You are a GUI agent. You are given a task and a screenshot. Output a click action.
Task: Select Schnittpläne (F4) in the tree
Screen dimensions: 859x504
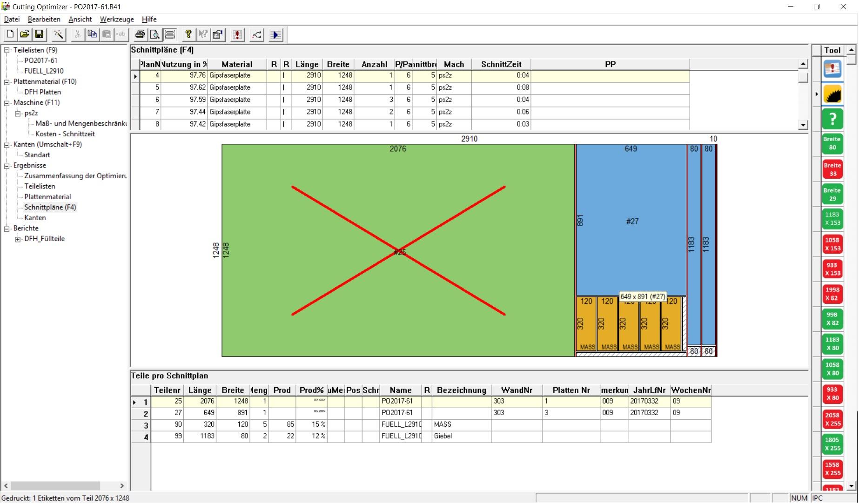(x=50, y=207)
